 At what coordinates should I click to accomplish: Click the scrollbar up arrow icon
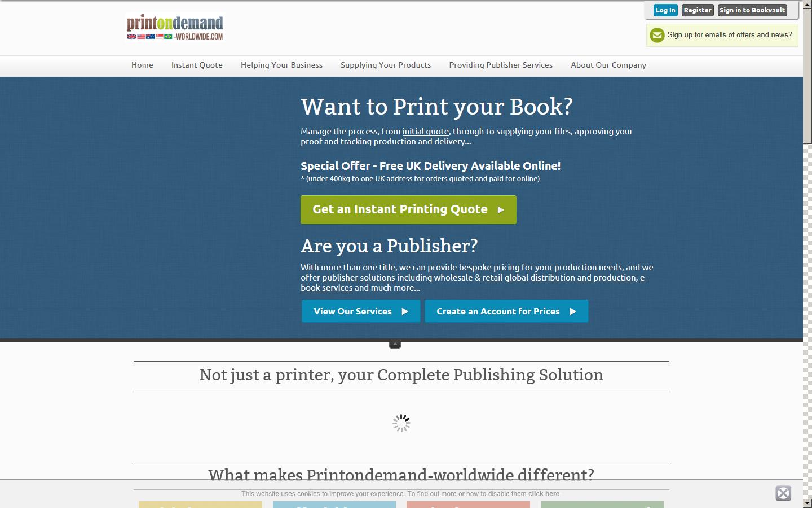(807, 6)
